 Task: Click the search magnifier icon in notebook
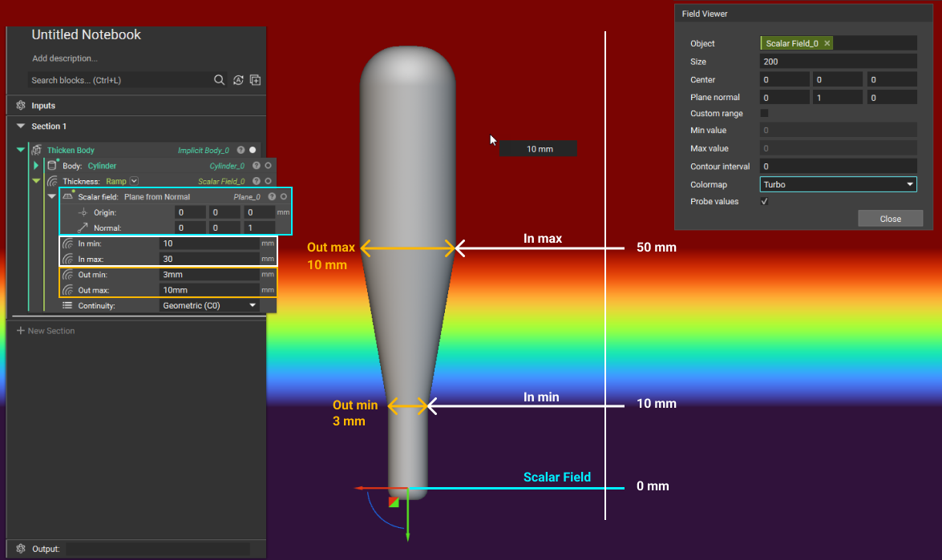pos(220,80)
